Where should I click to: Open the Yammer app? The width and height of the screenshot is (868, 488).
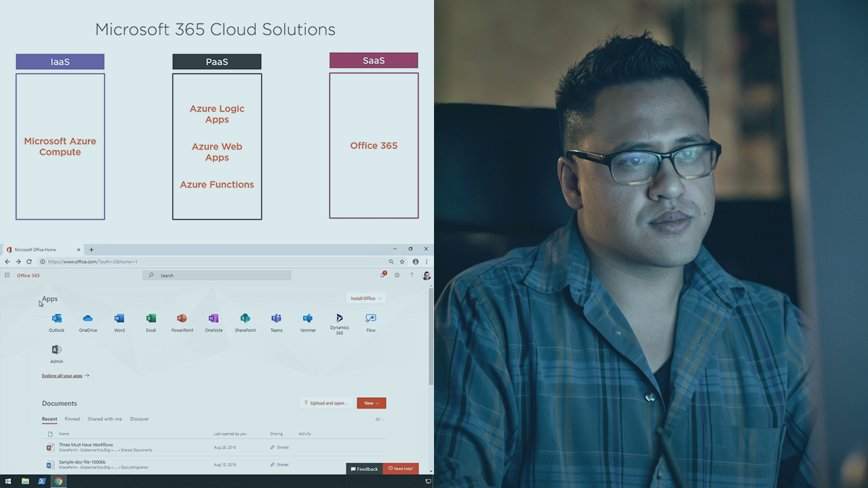coord(308,319)
